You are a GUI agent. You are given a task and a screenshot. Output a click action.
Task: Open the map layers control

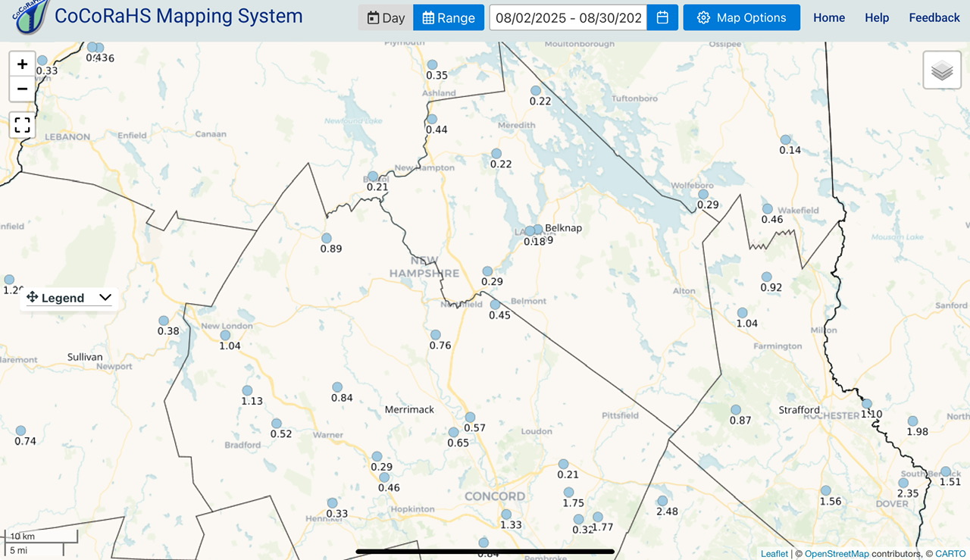pos(942,70)
